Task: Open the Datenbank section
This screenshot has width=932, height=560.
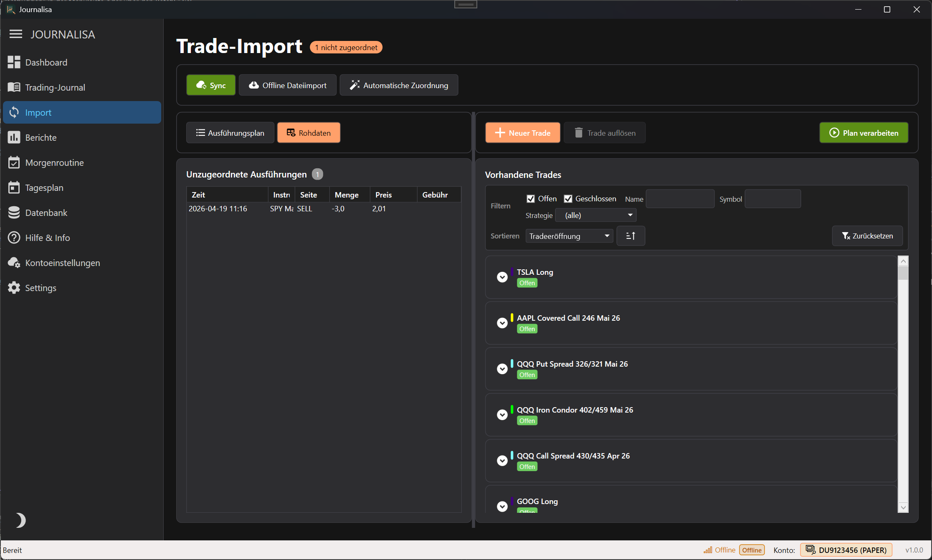Action: click(x=46, y=213)
